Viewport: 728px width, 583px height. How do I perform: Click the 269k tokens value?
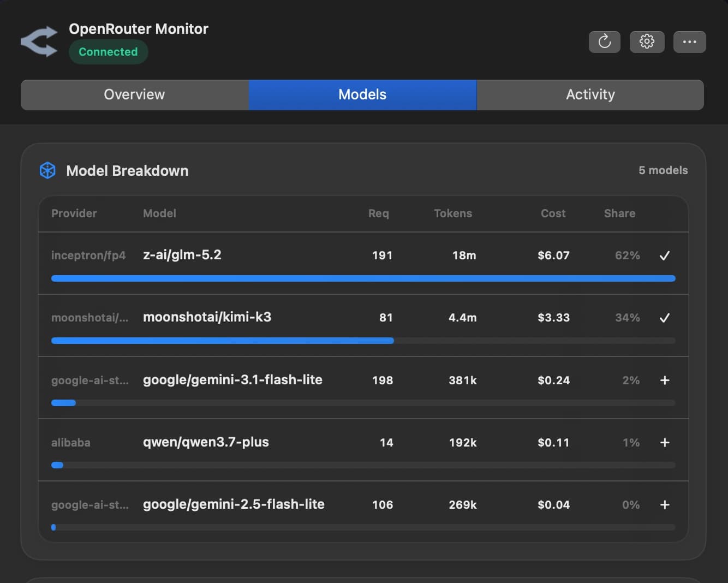pos(462,505)
